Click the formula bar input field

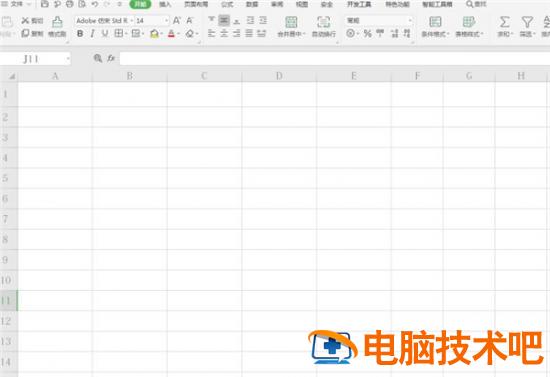(x=335, y=59)
